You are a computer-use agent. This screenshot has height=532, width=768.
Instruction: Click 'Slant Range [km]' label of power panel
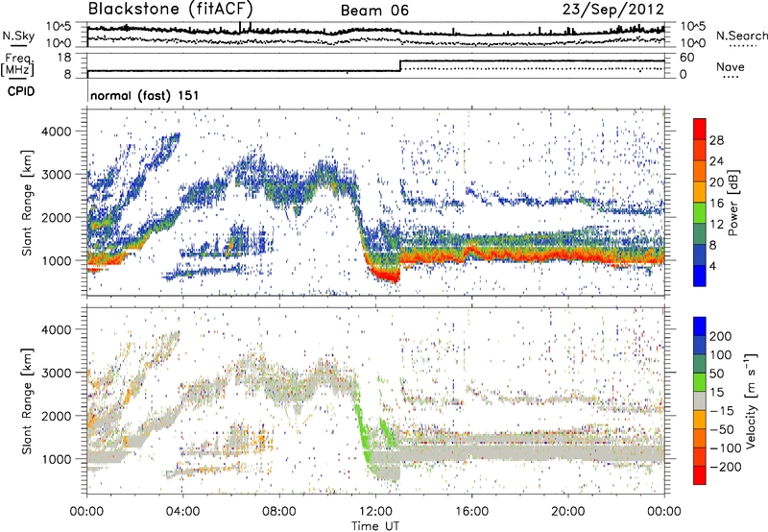pos(27,203)
